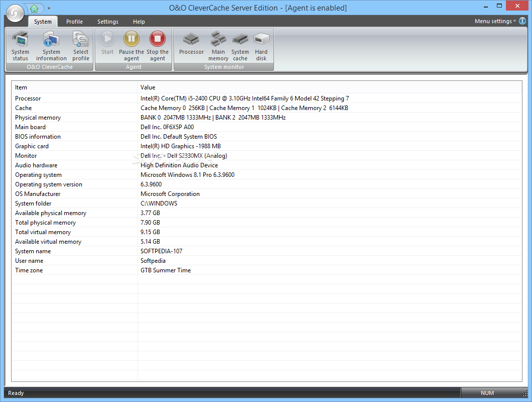Viewport: 532px width, 402px height.
Task: Click the C:\WINDOWS value
Action: [159, 203]
